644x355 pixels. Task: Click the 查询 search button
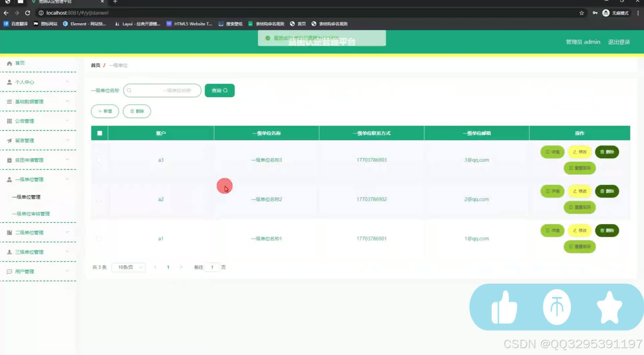(x=219, y=90)
